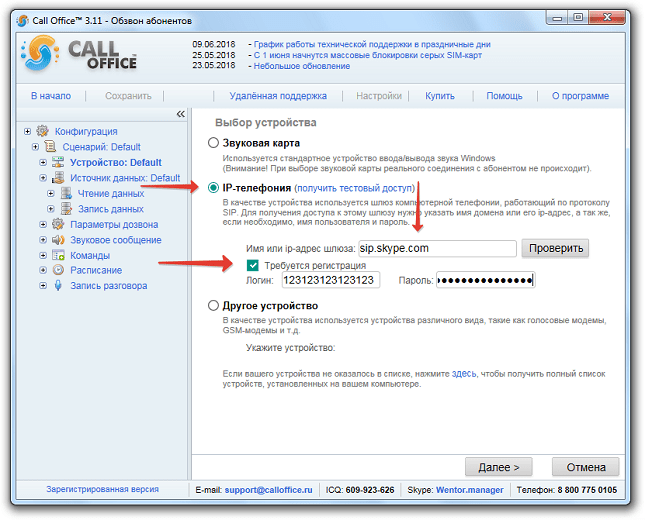Click the Сценарий: Default scroll icon

pos(50,146)
